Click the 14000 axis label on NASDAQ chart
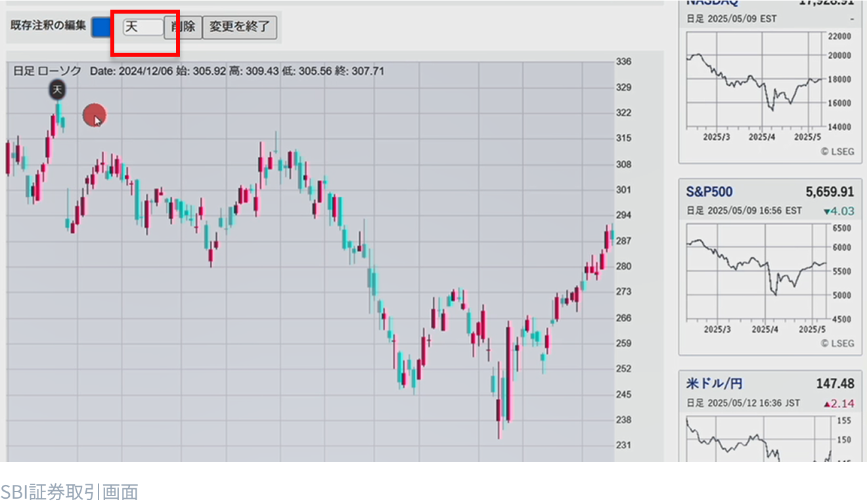867x504 pixels. coord(841,127)
